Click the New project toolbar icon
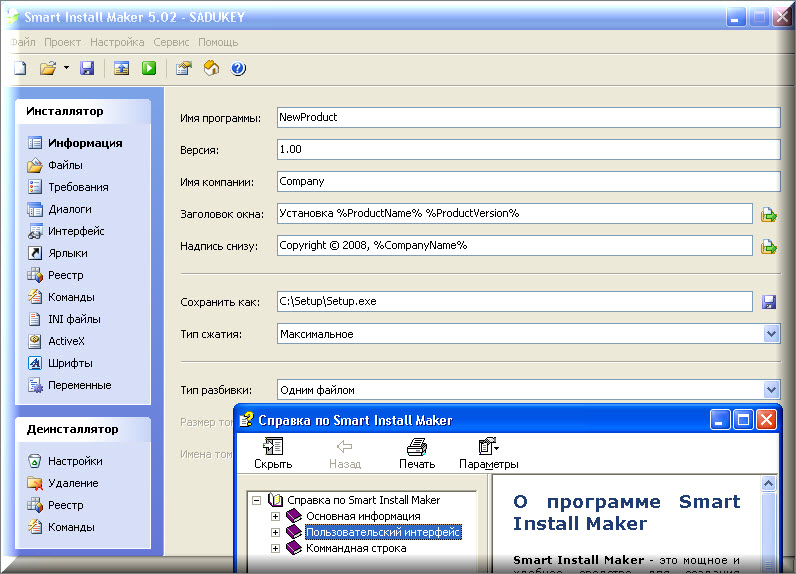 pyautogui.click(x=21, y=69)
